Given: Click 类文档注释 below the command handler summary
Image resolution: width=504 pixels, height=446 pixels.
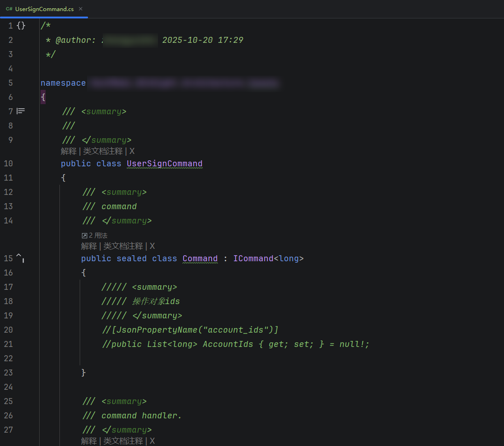Looking at the screenshot, I should (123, 441).
